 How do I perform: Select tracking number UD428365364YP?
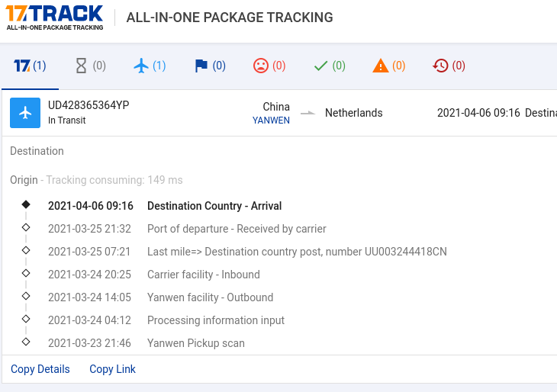click(x=89, y=105)
